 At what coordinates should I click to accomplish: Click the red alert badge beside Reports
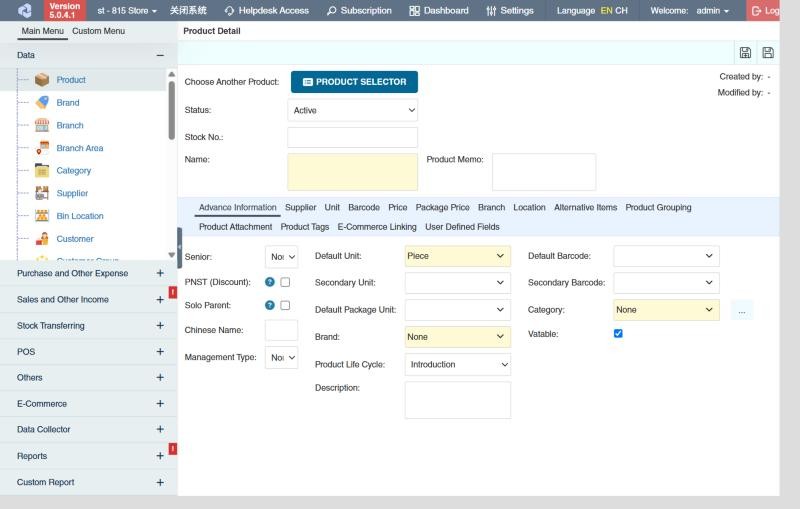click(x=173, y=449)
